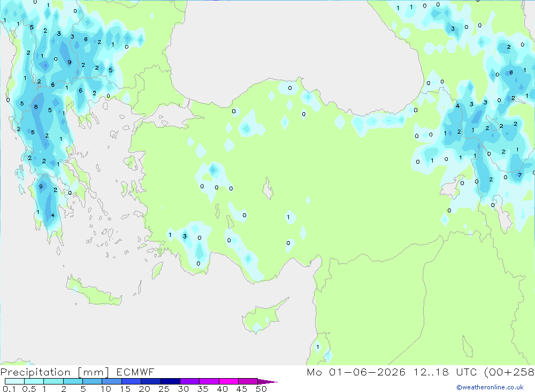Click the 0.1–0.5 mm lightest legend swatch
The image size is (535, 392).
[x=14, y=381]
